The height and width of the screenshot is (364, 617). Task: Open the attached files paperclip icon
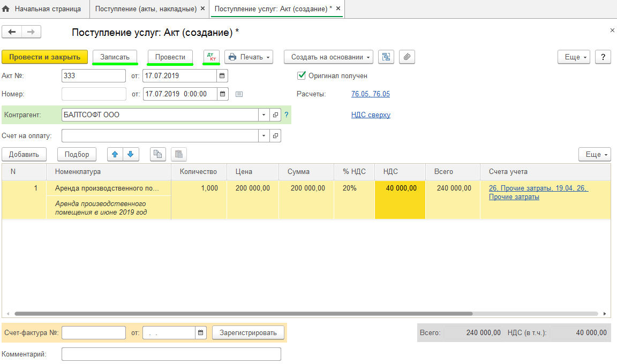pos(407,57)
